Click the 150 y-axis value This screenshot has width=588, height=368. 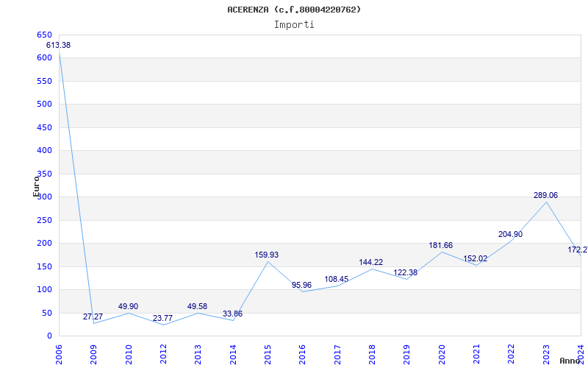click(x=44, y=266)
